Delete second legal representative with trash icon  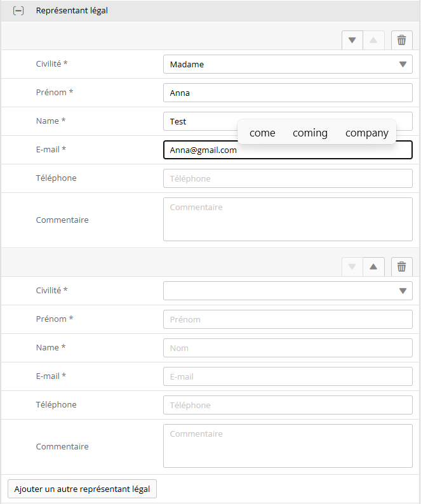coord(402,267)
